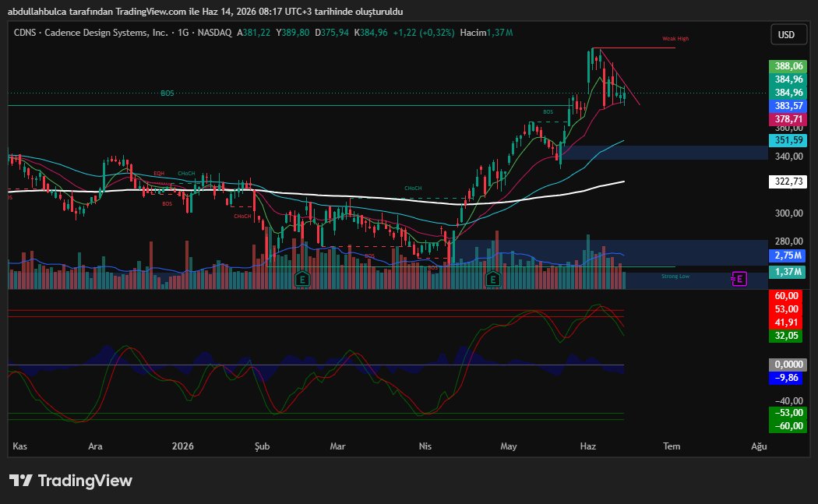Click the Nis label on time axis

[425, 446]
